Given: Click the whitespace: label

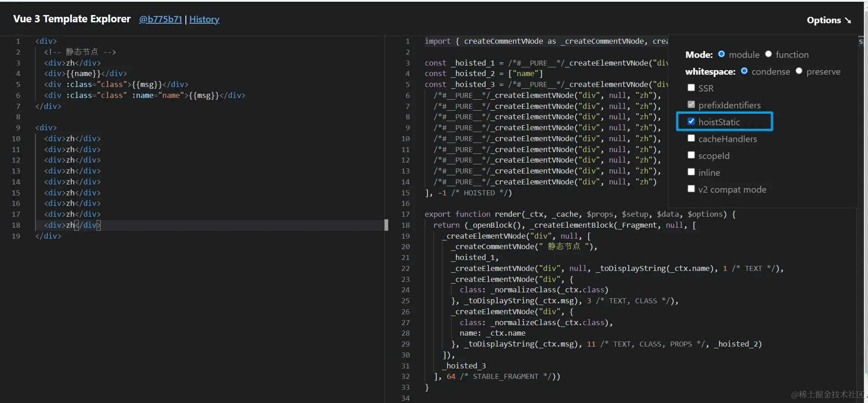Looking at the screenshot, I should pyautogui.click(x=710, y=71).
